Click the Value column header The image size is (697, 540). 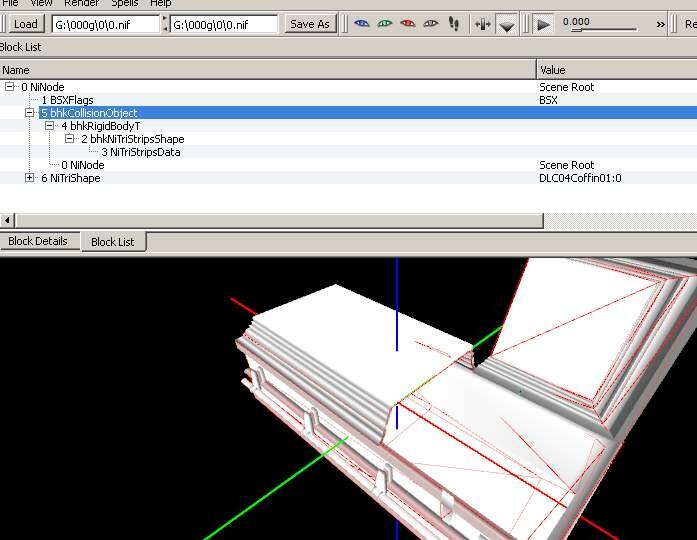(x=617, y=70)
